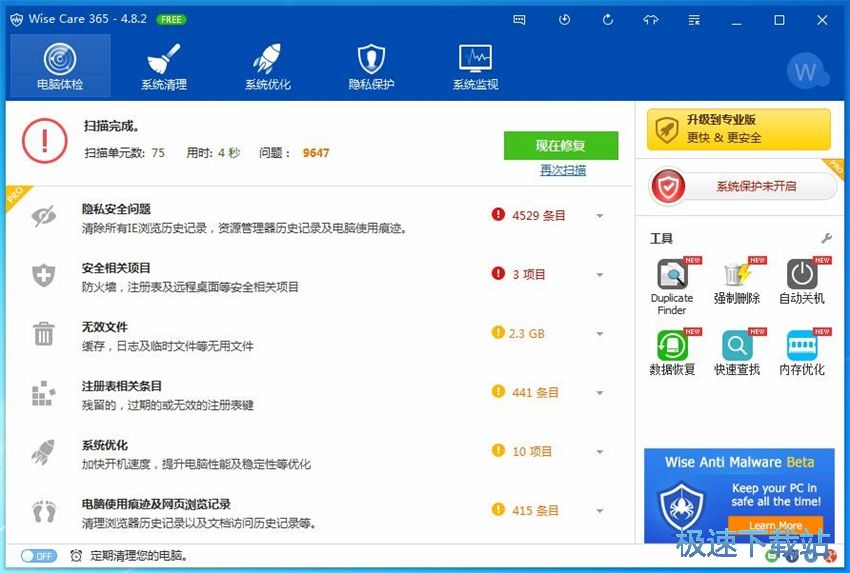Click the alarm clock schedule icon

tap(76, 556)
